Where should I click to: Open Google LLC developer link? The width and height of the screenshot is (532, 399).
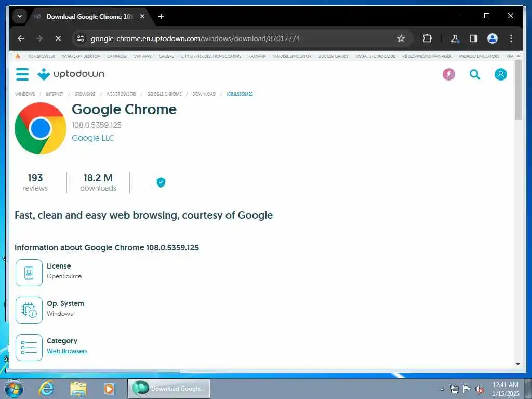point(93,138)
